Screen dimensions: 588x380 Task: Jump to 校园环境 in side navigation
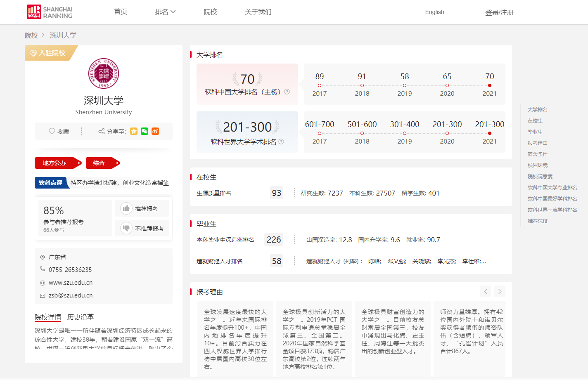pos(538,165)
